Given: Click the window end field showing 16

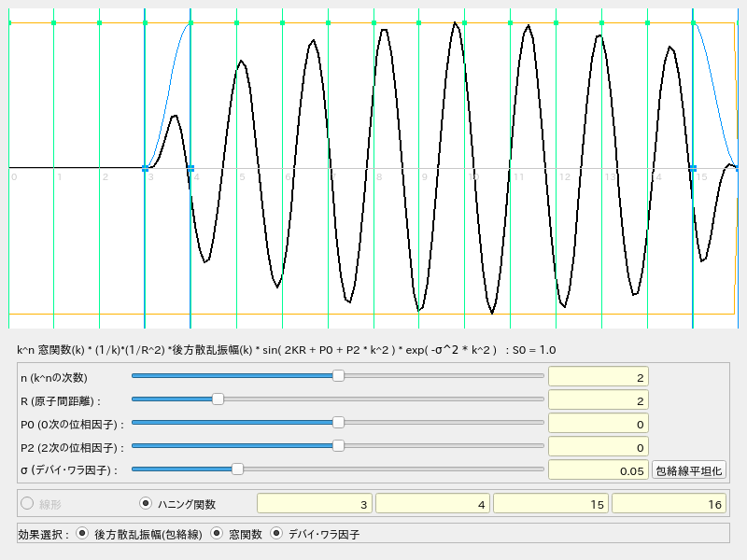Looking at the screenshot, I should tap(669, 504).
